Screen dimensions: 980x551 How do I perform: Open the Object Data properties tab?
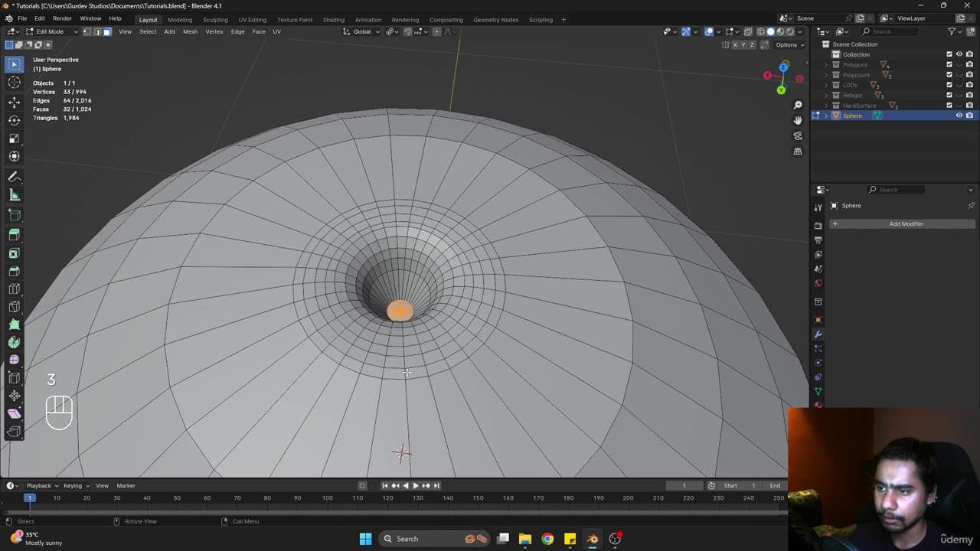click(x=818, y=391)
